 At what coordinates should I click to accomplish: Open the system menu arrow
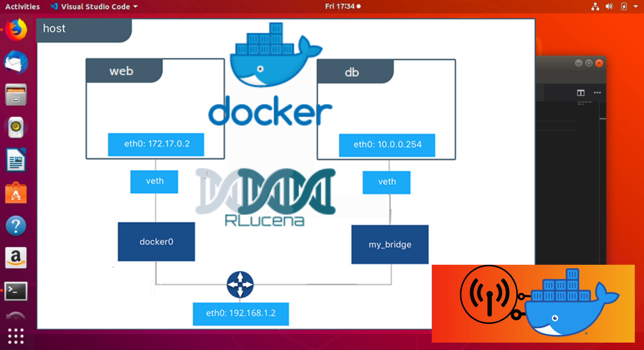point(636,6)
